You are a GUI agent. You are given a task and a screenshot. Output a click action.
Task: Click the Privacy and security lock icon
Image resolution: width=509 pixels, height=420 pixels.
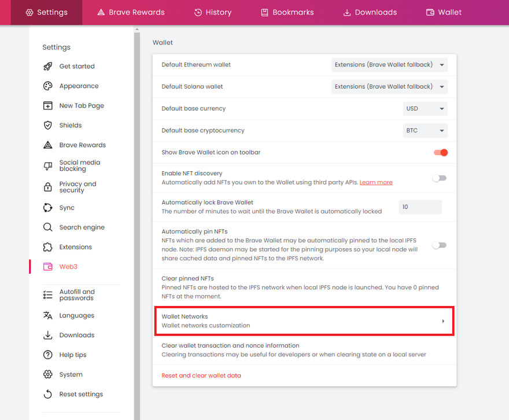[x=48, y=187]
